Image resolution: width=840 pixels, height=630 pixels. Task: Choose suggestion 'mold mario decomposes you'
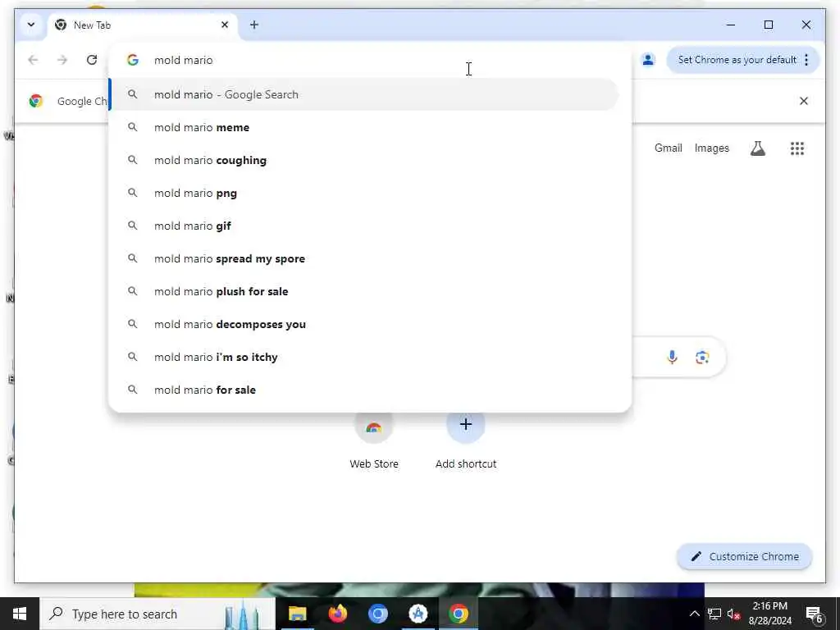click(x=364, y=324)
